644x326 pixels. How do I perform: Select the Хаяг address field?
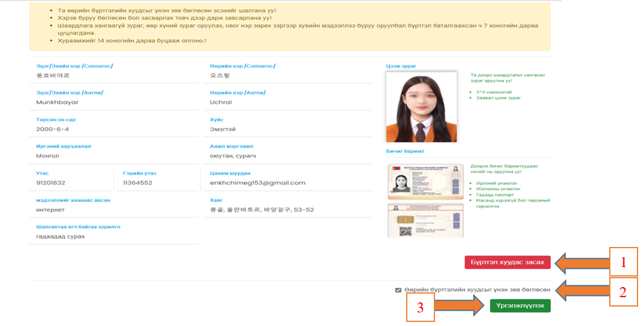pyautogui.click(x=261, y=210)
